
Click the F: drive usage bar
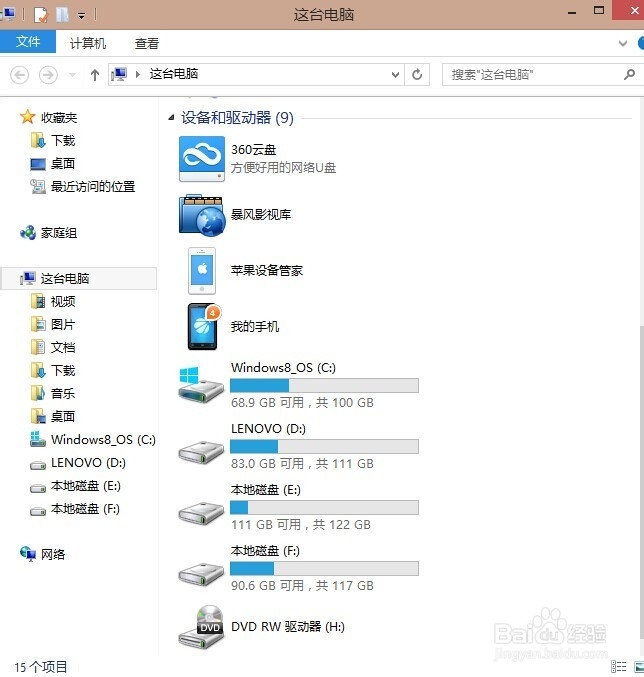point(324,568)
